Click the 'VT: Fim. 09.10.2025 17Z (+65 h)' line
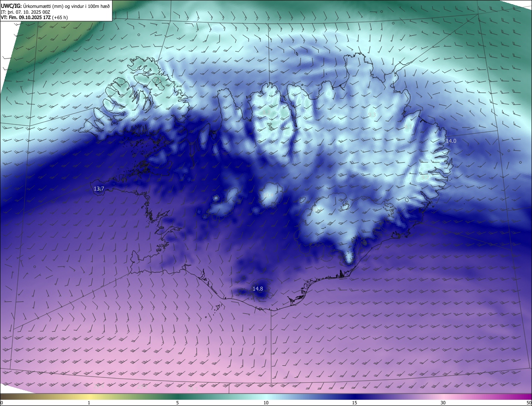The height and width of the screenshot is (406, 532). tap(34, 17)
